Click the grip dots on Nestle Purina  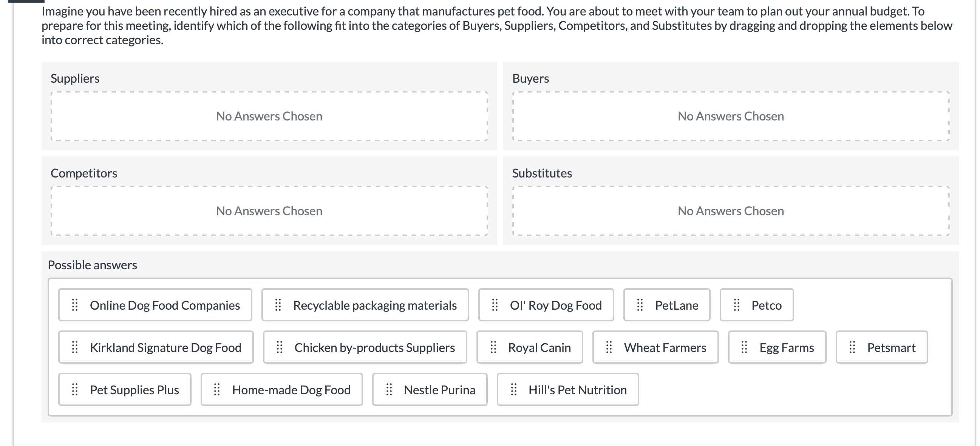point(389,389)
